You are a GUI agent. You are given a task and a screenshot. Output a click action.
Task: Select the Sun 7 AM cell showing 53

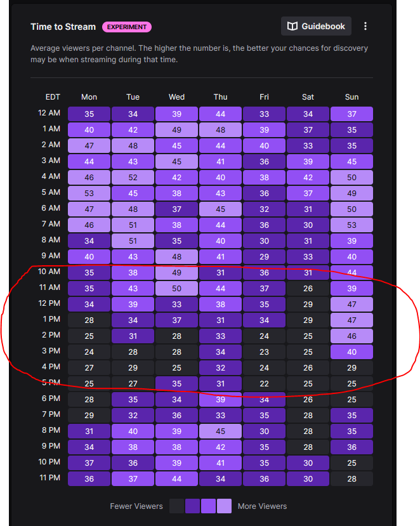point(351,225)
